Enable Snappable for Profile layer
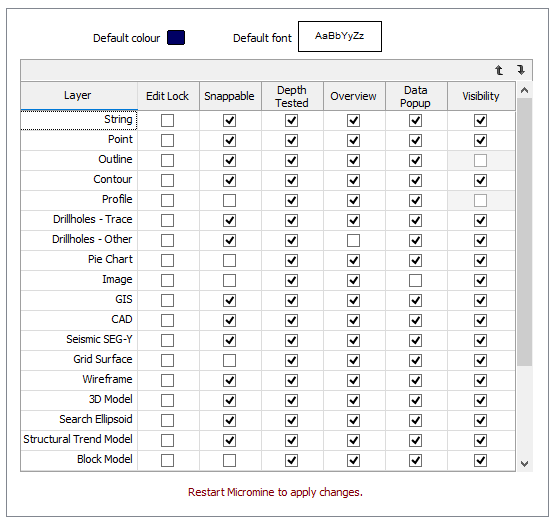Image resolution: width=555 pixels, height=523 pixels. click(229, 201)
